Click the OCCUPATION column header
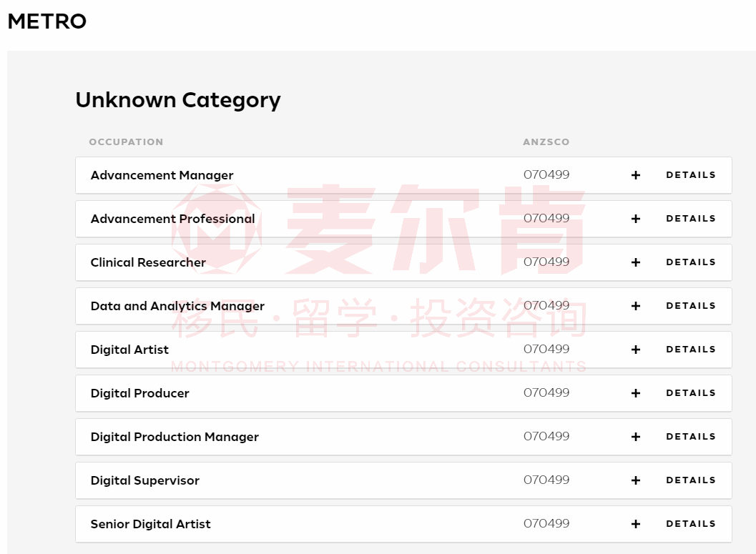 pos(126,142)
